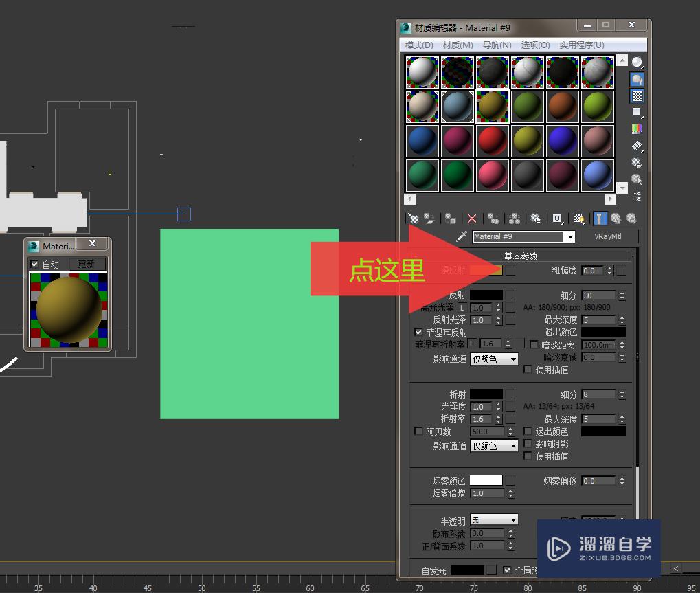Open the 导航(N) menu
Viewport: 700px width, 593px height.
(497, 45)
